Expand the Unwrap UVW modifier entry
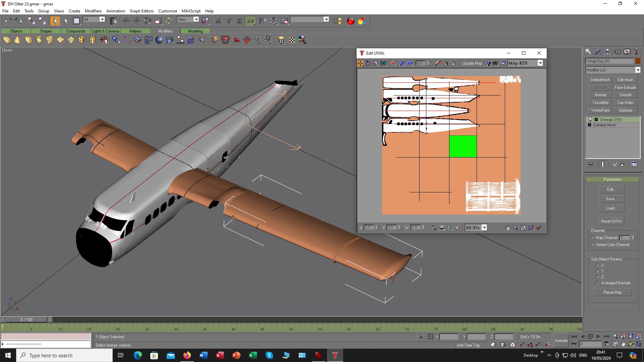The image size is (644, 362). click(596, 119)
